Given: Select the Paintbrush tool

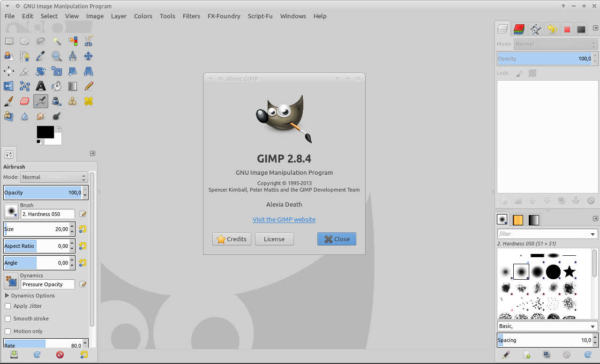Looking at the screenshot, I should (9, 101).
